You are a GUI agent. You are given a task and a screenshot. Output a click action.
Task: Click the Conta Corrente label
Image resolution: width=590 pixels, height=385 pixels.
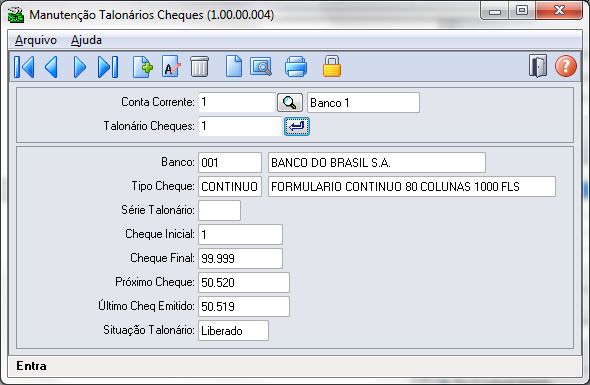pyautogui.click(x=158, y=102)
